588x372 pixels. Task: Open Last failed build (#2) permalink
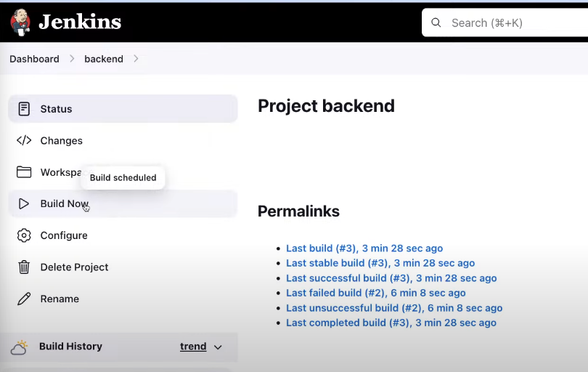376,293
